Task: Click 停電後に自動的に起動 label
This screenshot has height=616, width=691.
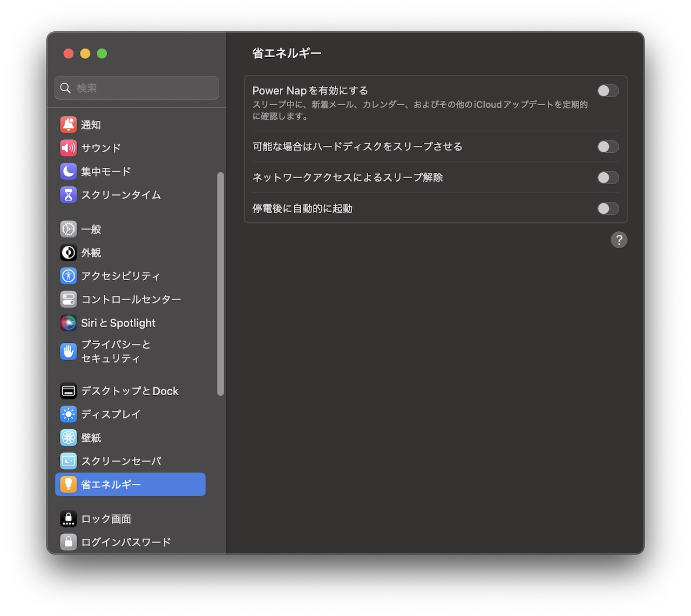Action: [x=302, y=208]
